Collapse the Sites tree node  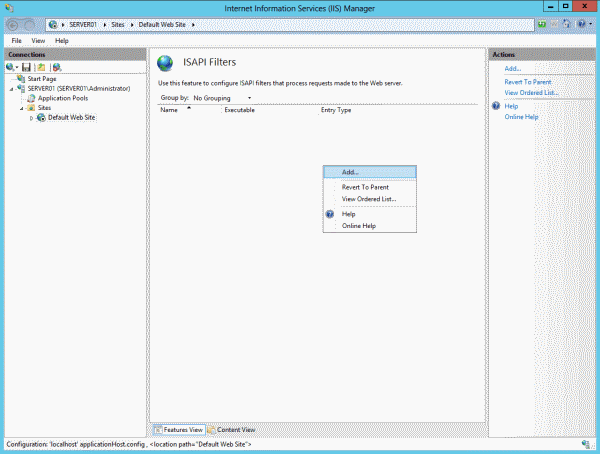(22, 108)
